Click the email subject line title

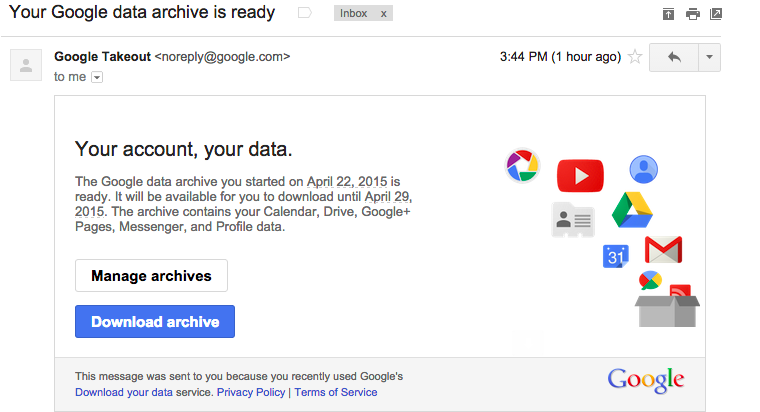tap(142, 12)
